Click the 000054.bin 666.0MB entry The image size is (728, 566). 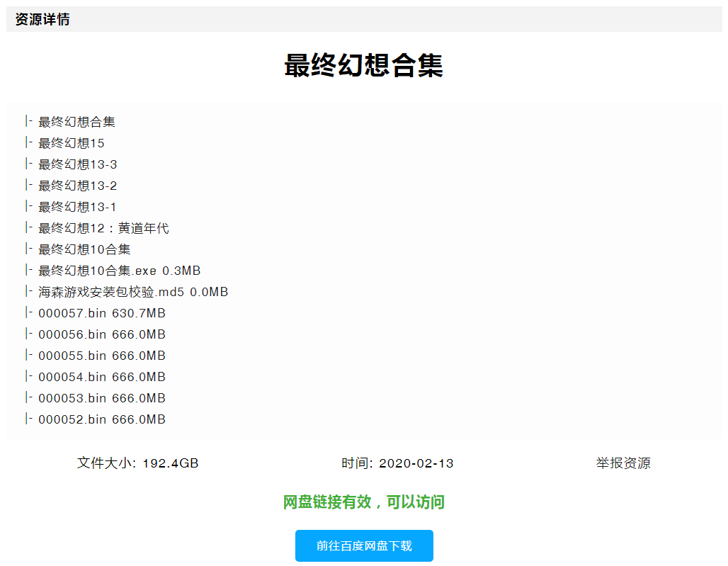102,377
